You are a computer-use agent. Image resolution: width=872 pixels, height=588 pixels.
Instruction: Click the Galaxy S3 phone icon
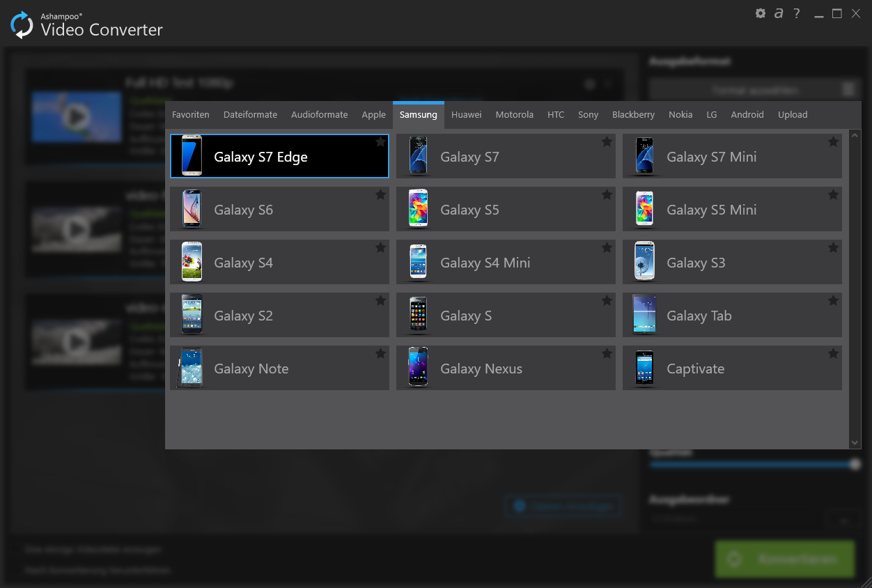[x=644, y=262]
